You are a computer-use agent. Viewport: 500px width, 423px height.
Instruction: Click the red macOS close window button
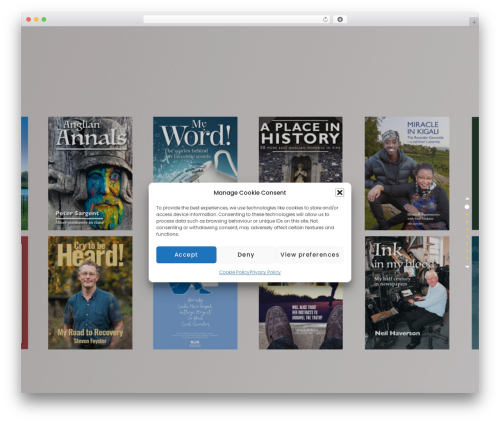(x=29, y=19)
